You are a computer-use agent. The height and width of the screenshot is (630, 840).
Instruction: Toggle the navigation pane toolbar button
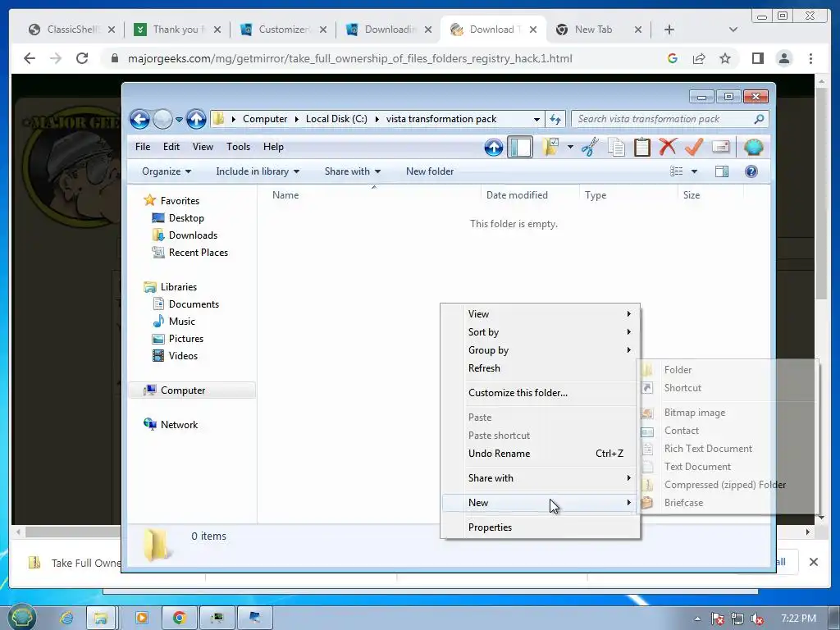click(519, 147)
